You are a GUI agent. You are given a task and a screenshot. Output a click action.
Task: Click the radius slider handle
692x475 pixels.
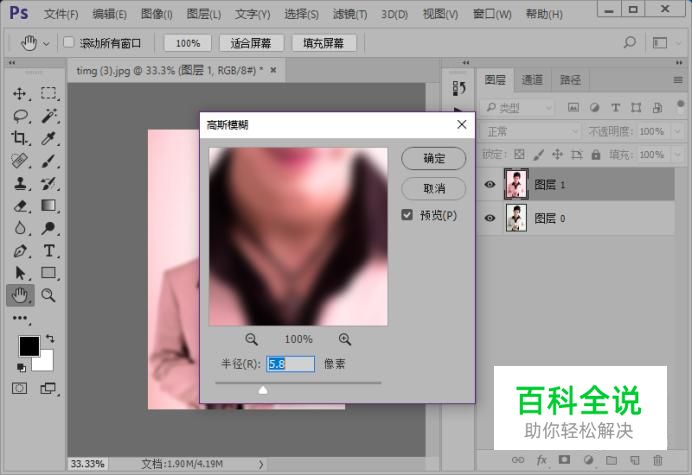point(263,390)
